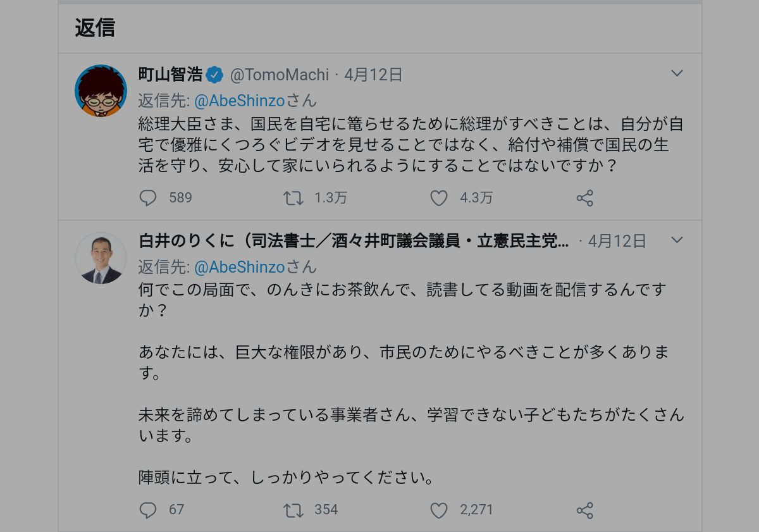Viewport: 759px width, 532px height.
Task: Open 白井のりくに display name link
Action: point(353,241)
